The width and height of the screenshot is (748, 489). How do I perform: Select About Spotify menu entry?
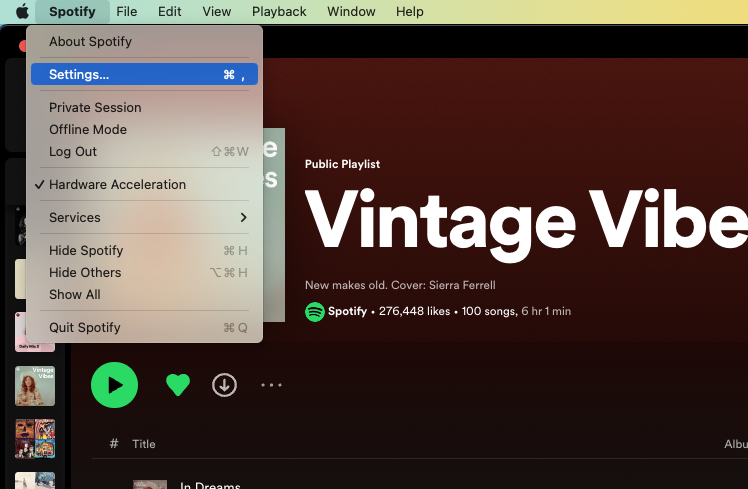pyautogui.click(x=145, y=42)
